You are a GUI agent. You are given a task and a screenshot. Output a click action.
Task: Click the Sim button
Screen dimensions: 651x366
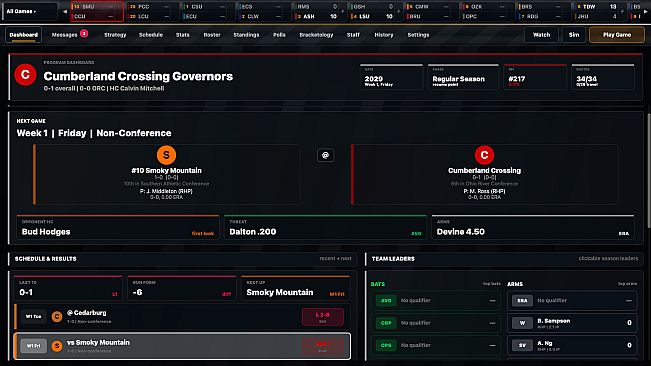574,35
